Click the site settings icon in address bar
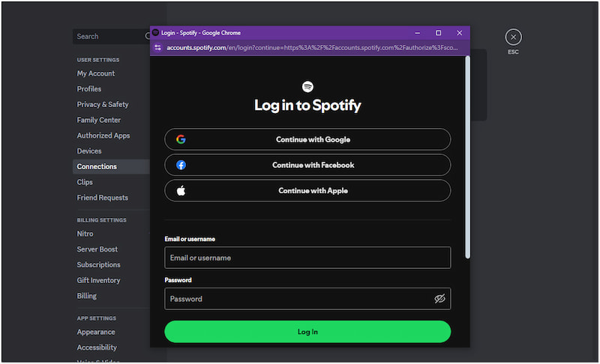Viewport: 600px width, 364px height. tap(157, 48)
